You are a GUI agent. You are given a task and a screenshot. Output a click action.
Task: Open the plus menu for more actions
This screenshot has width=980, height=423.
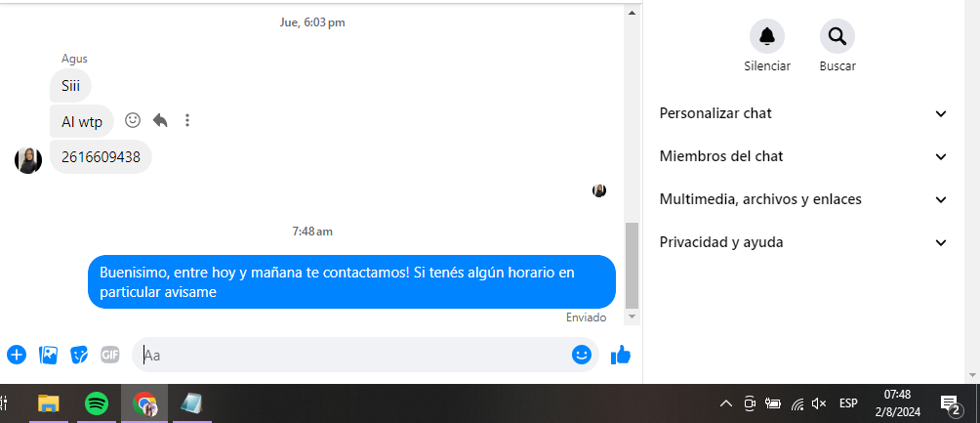click(17, 355)
